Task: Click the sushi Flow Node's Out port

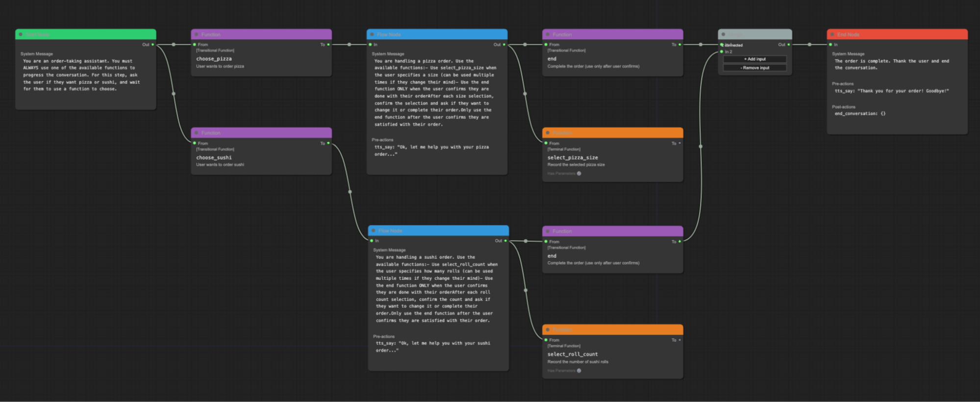Action: point(505,241)
